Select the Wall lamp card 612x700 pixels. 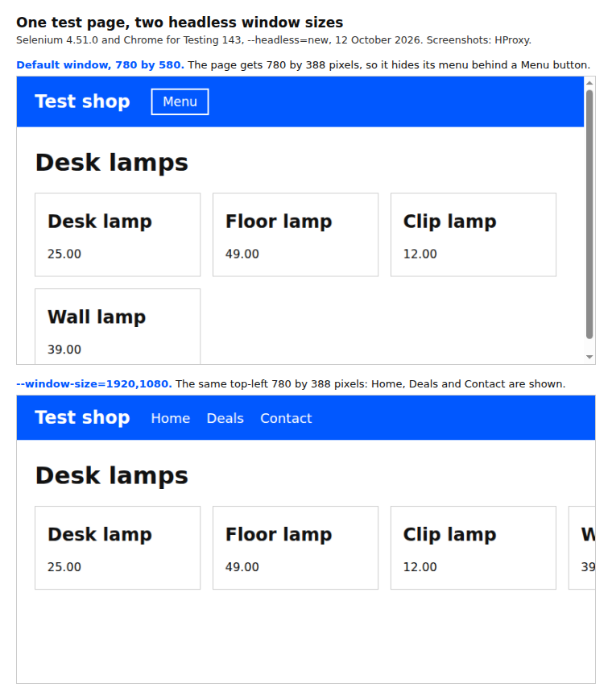point(118,326)
